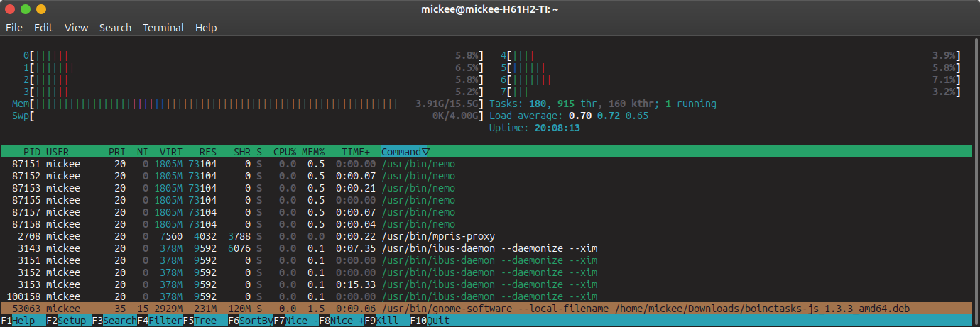
Task: Sort processes by CPU% column header
Action: tap(285, 152)
